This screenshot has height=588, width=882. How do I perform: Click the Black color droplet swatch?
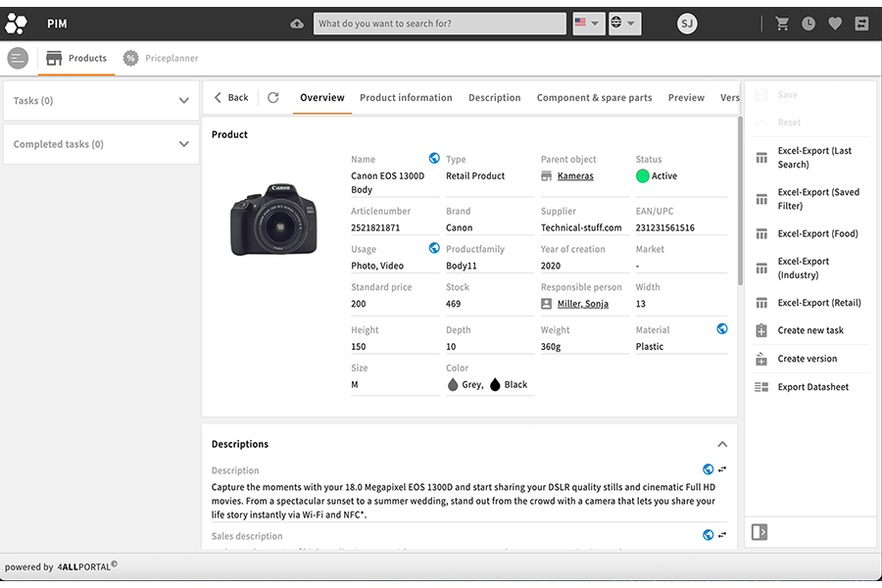tap(495, 385)
